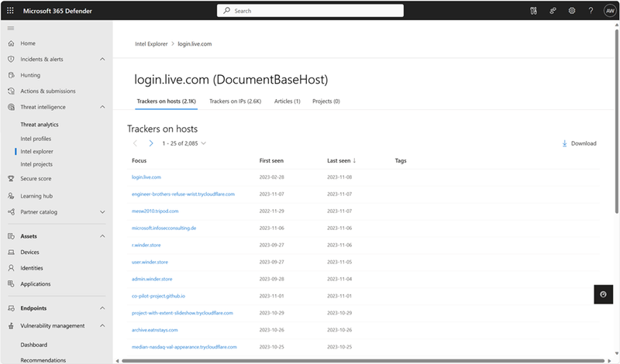Click in the Search input field

coord(311,11)
